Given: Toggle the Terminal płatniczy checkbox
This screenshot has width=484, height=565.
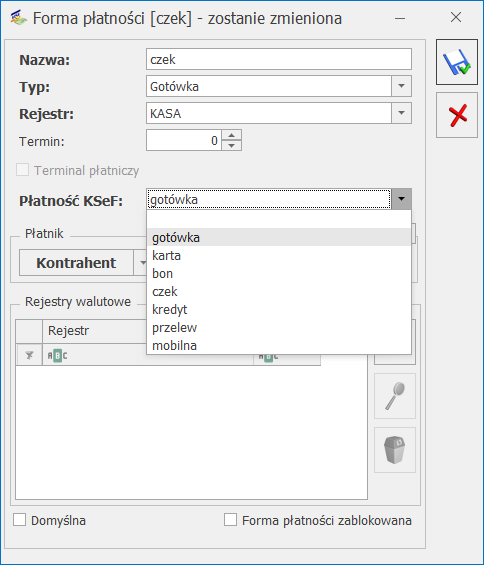Looking at the screenshot, I should pos(22,170).
